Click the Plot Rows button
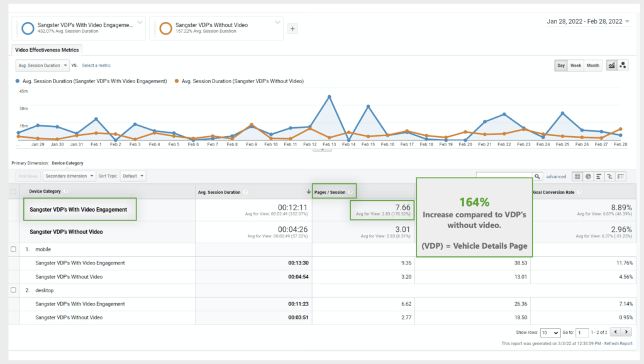This screenshot has width=644, height=364. pyautogui.click(x=28, y=176)
